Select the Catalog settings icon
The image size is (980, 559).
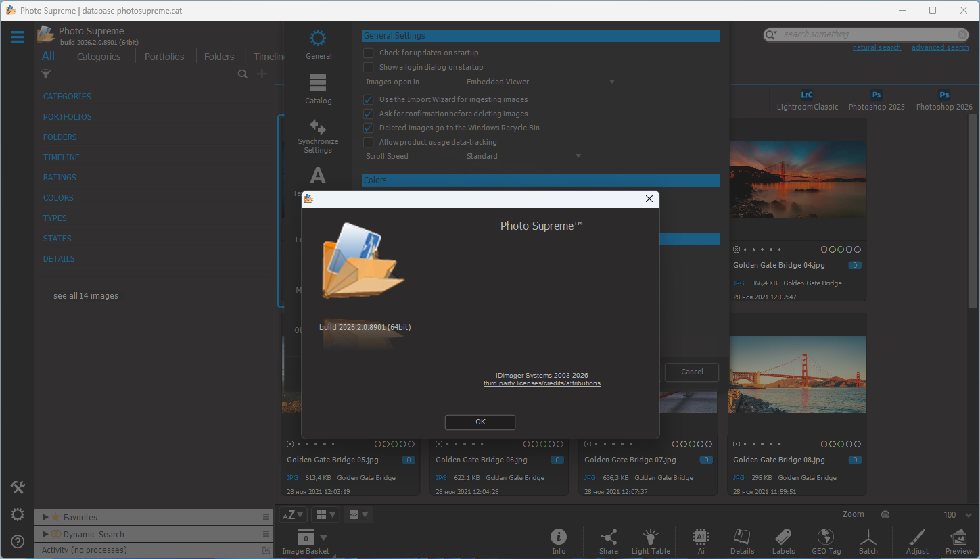(318, 89)
